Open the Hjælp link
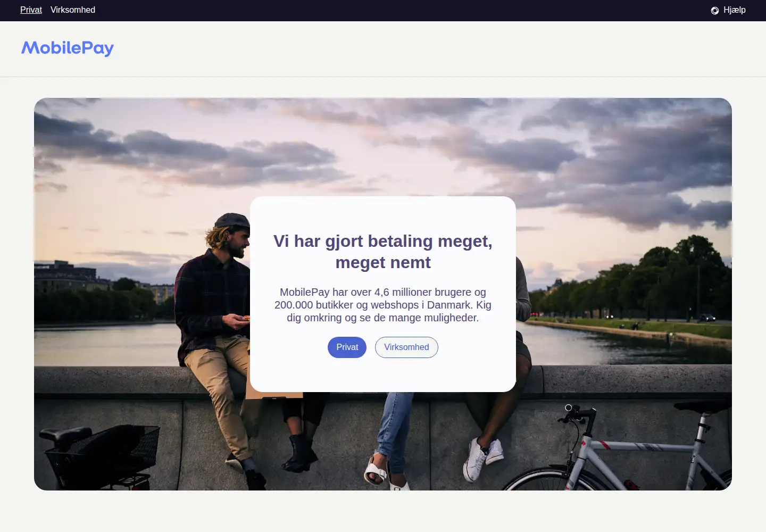The width and height of the screenshot is (766, 532). (734, 10)
